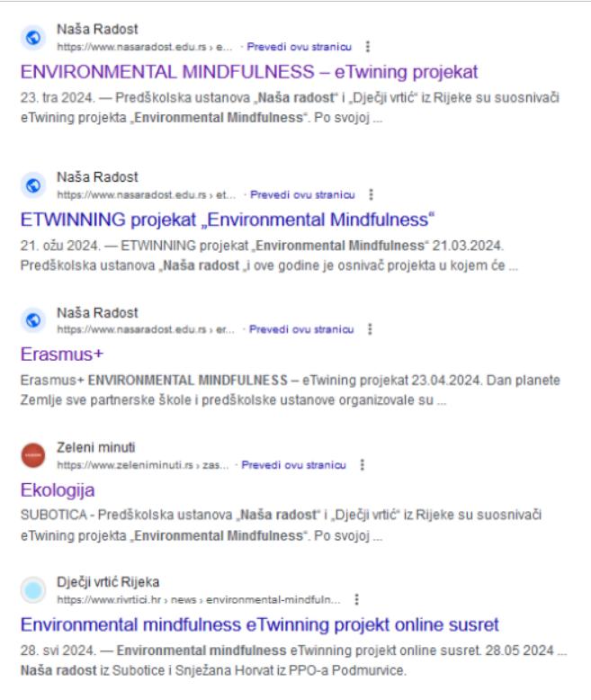591x700 pixels.
Task: Click globe favicon beside Erasmus+ result
Action: (33, 321)
